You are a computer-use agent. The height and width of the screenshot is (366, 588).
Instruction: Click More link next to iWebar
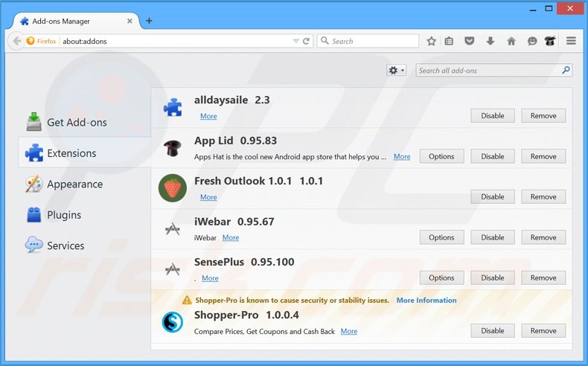(x=231, y=237)
